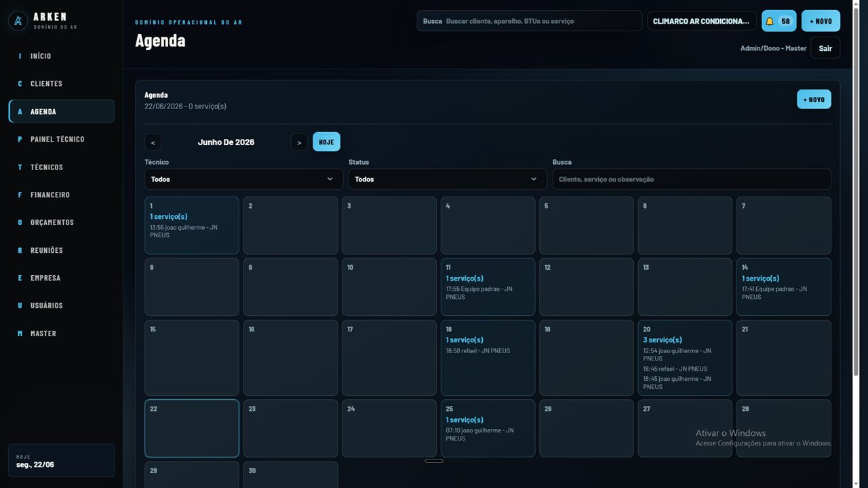868x488 pixels.
Task: Focus the global Busca search field
Action: [x=530, y=21]
